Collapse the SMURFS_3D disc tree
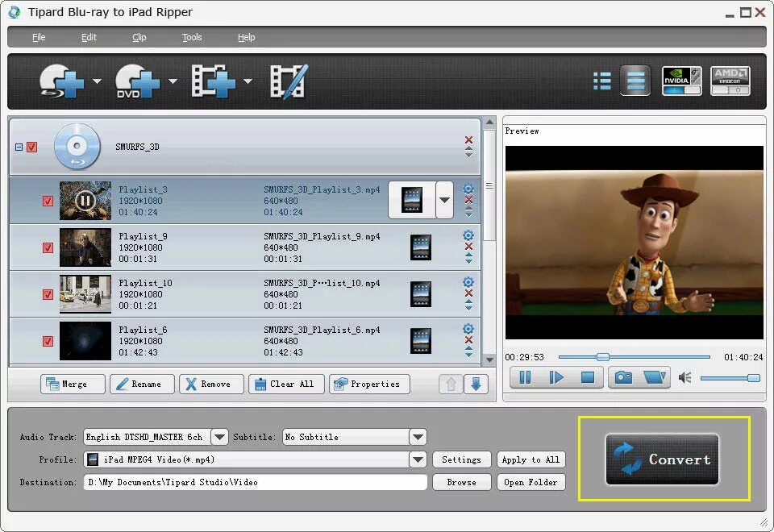The image size is (774, 532). click(19, 147)
